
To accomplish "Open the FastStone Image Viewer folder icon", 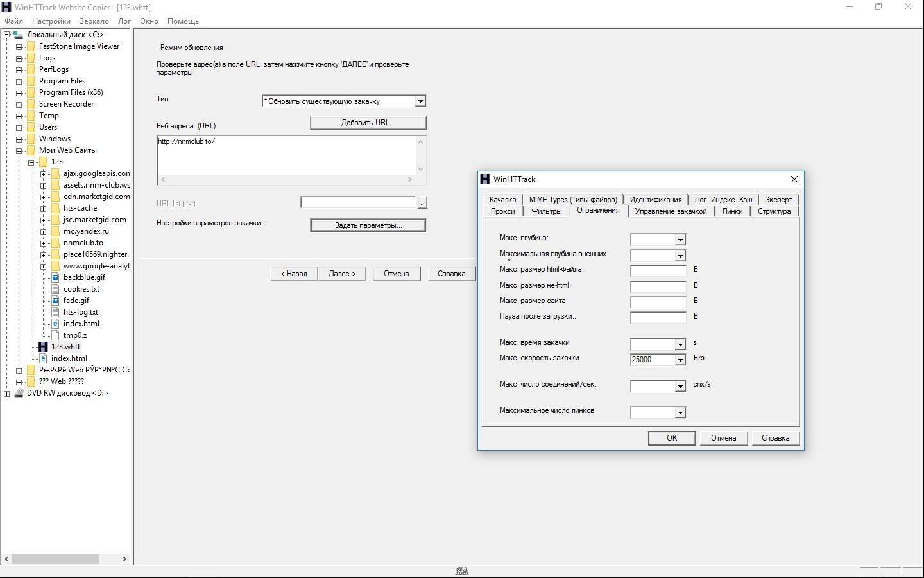I will point(31,46).
